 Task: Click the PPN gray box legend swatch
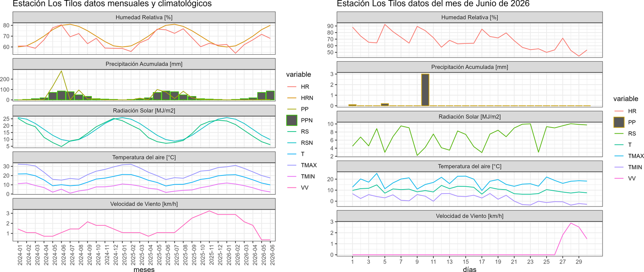(292, 120)
